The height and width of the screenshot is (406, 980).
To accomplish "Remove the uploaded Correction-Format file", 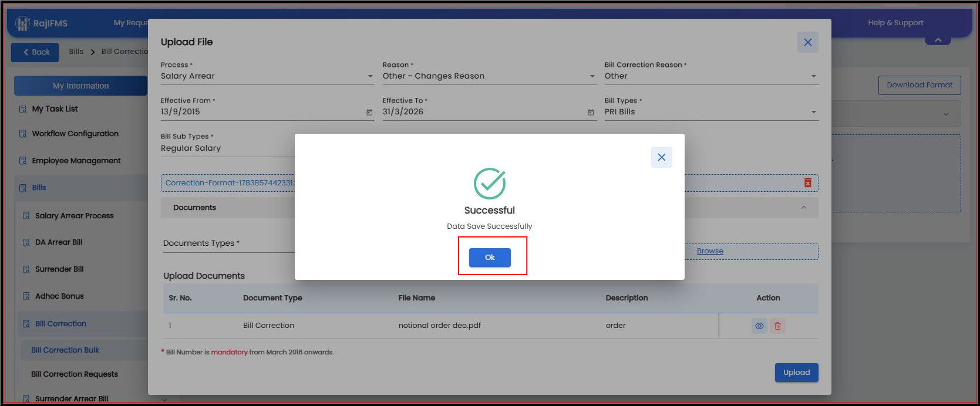I will pyautogui.click(x=808, y=183).
